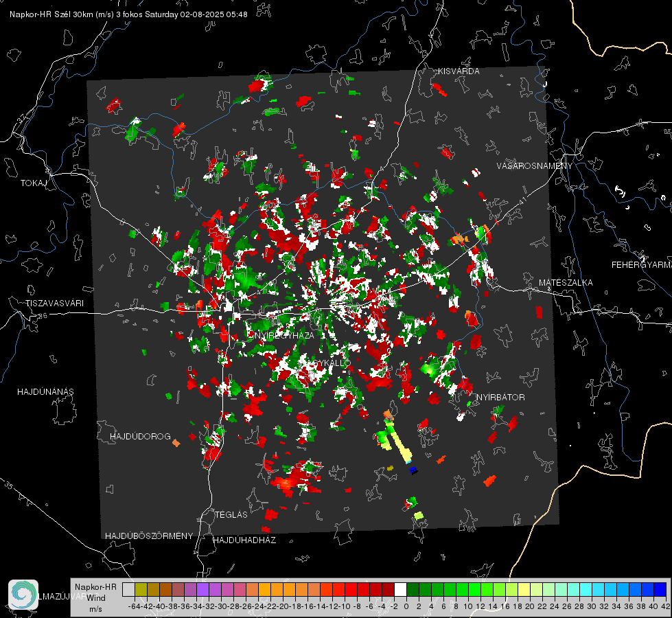Click the VÁSÁROSNAMÉNY town label
The image size is (672, 618).
pos(535,165)
